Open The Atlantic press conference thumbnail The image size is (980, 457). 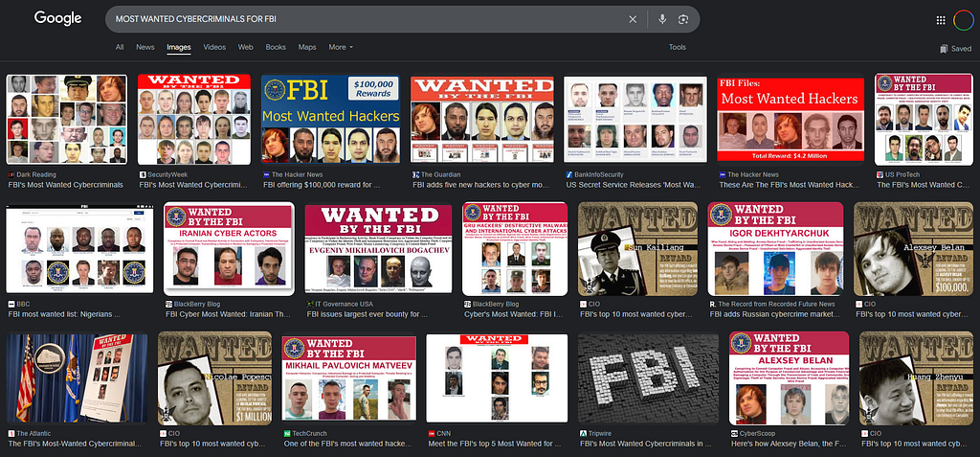[x=77, y=378]
